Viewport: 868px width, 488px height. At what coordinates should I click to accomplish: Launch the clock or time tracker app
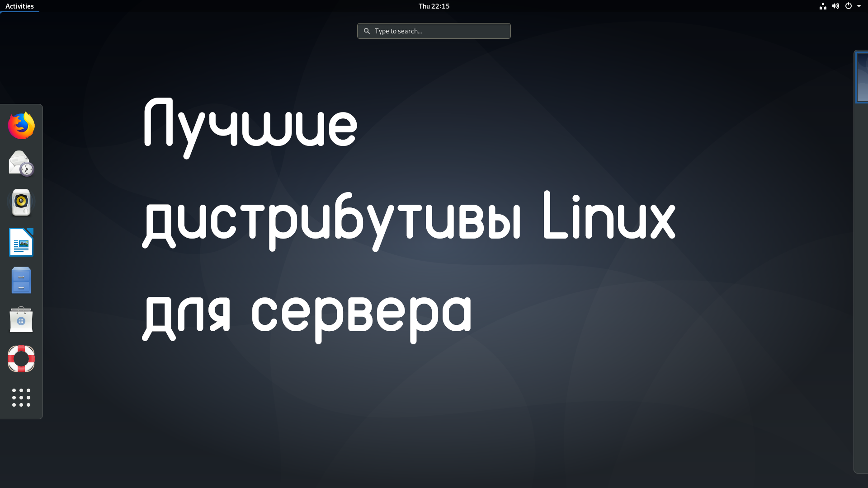click(21, 164)
